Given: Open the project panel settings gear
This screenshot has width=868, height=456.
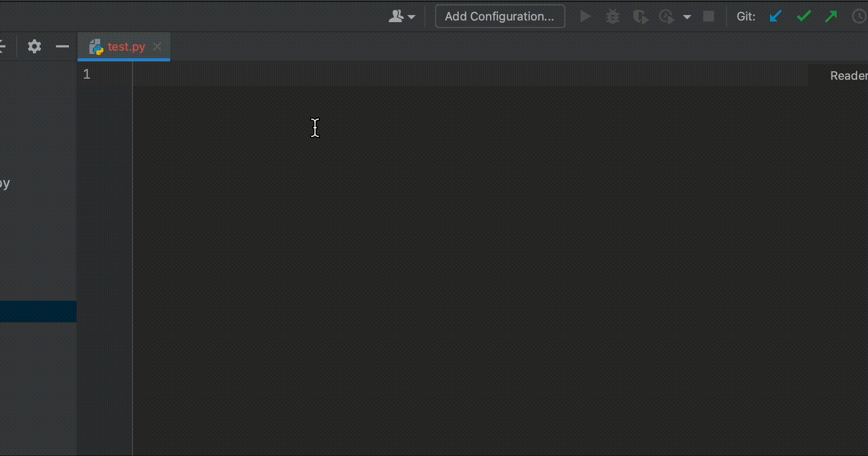Looking at the screenshot, I should (34, 46).
